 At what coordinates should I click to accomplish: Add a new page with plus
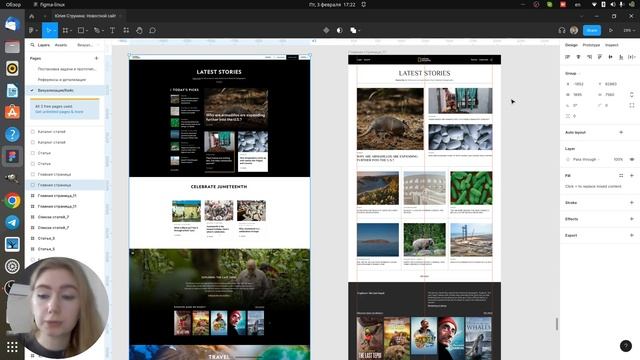pyautogui.click(x=97, y=58)
